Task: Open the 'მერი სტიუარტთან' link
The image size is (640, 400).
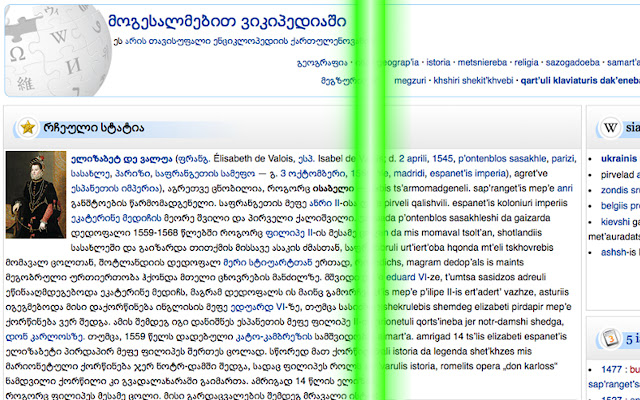Action: point(268,263)
